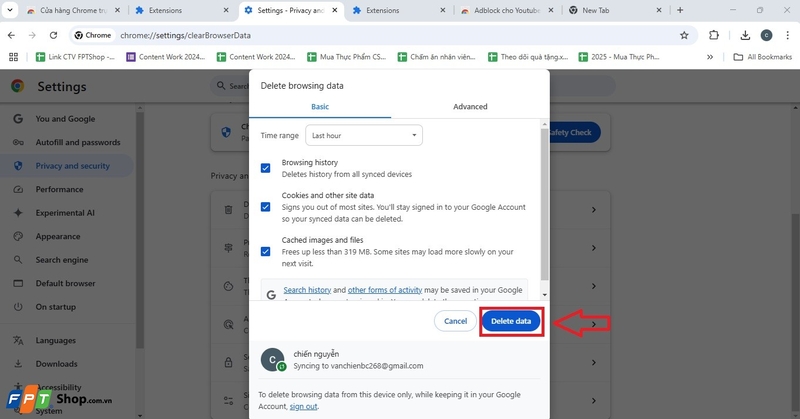The height and width of the screenshot is (419, 800).
Task: Go to the You and Google section
Action: pyautogui.click(x=65, y=119)
